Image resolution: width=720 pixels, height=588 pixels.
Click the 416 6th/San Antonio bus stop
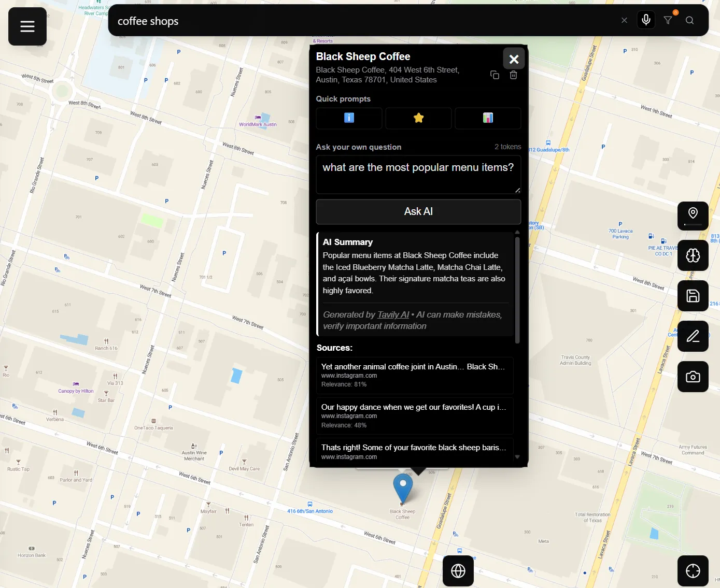(x=310, y=511)
